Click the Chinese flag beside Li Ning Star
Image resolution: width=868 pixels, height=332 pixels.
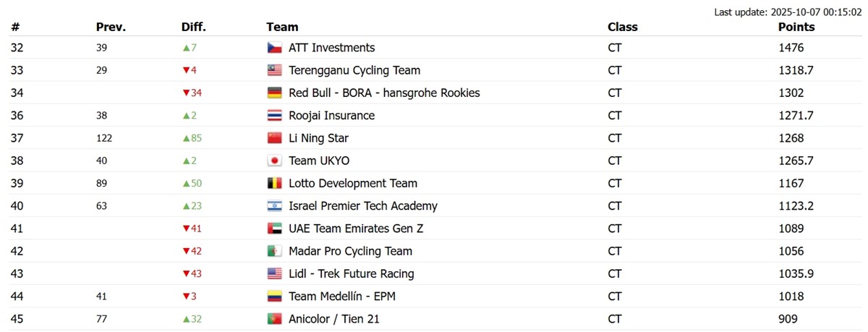274,138
